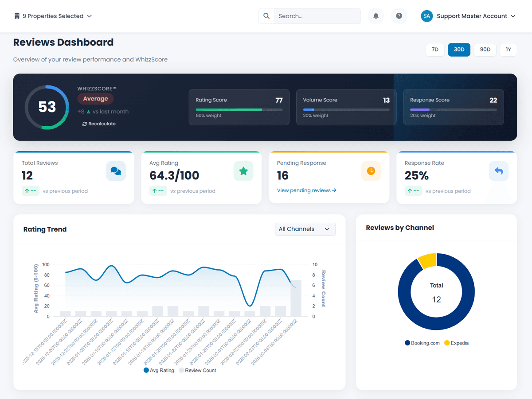Viewport: 532px width, 399px height.
Task: Click View pending reviews link
Action: [306, 190]
